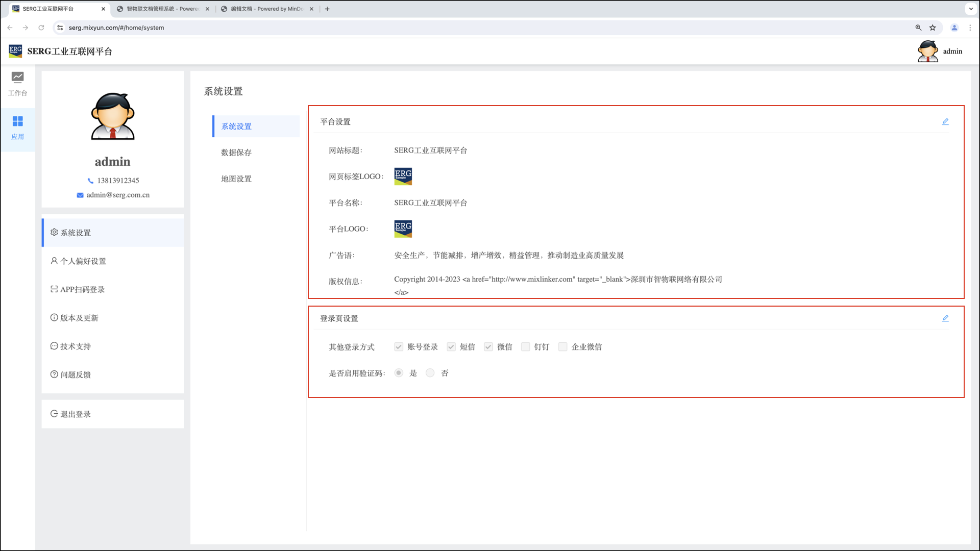Click the 应用 apps grid icon

click(x=17, y=121)
